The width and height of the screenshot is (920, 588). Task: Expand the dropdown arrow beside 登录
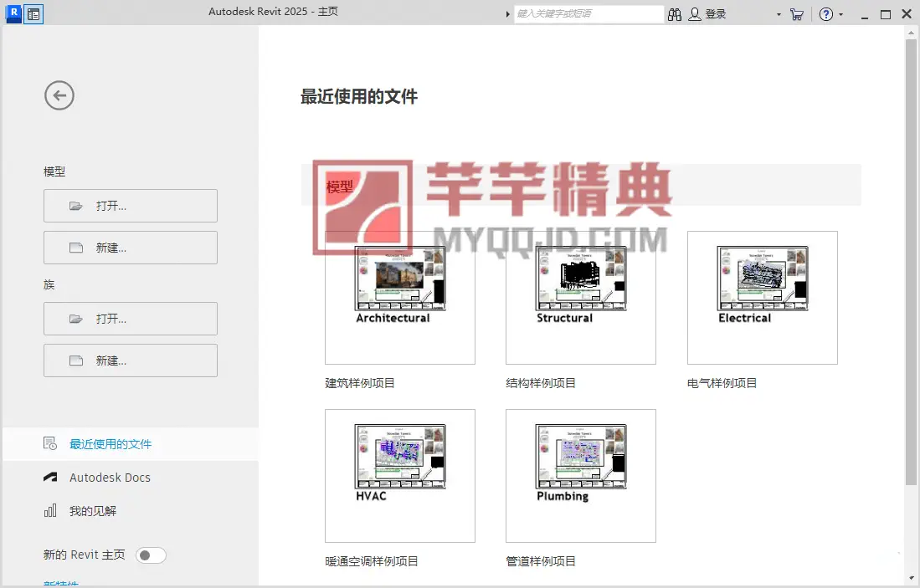click(779, 15)
